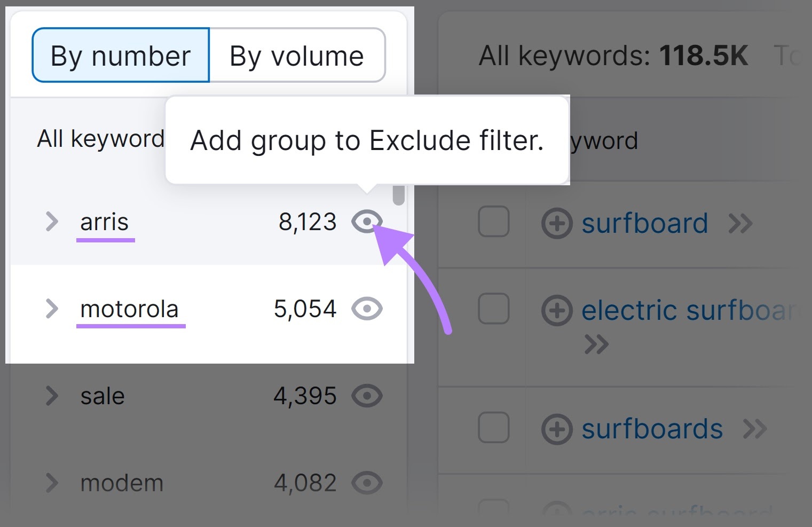Viewport: 812px width, 527px height.
Task: Click double arrow icon beside surfboard
Action: point(740,224)
